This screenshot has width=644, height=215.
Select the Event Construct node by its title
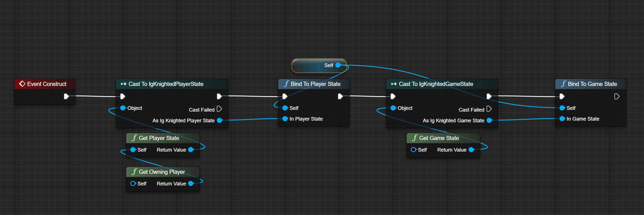[x=47, y=84]
